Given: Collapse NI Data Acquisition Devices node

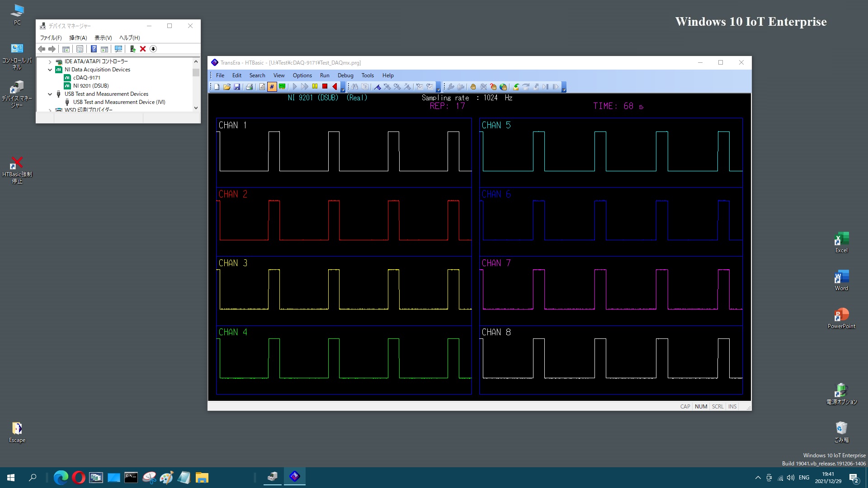Looking at the screenshot, I should (x=50, y=70).
